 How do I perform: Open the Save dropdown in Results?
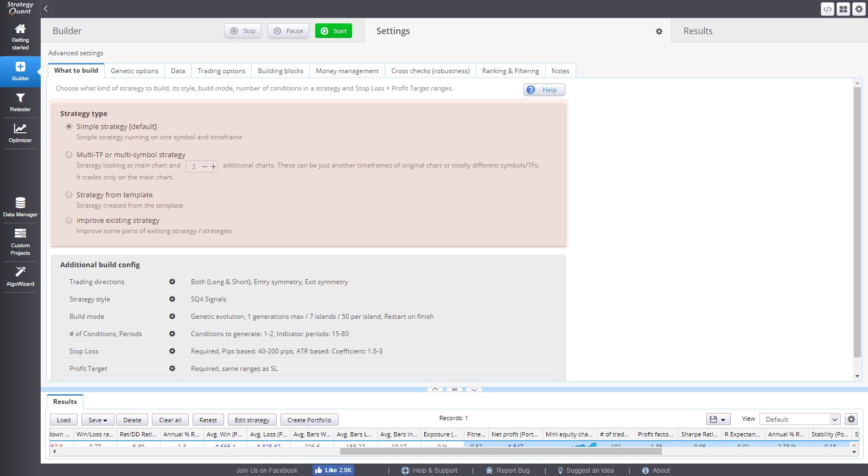98,420
